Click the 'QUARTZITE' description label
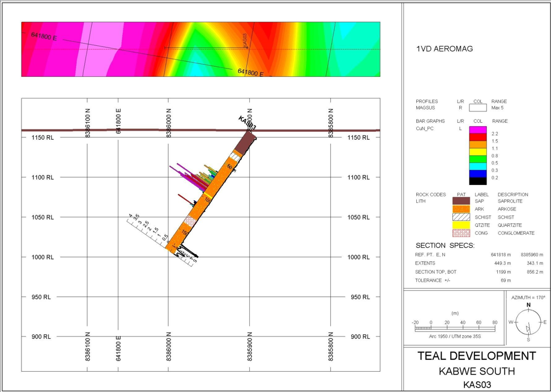 [510, 225]
